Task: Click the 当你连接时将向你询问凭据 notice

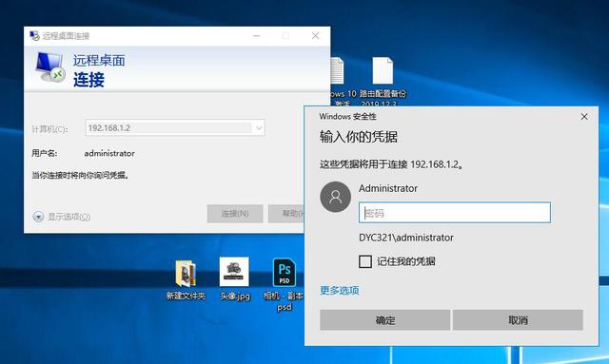Action: tap(80, 176)
